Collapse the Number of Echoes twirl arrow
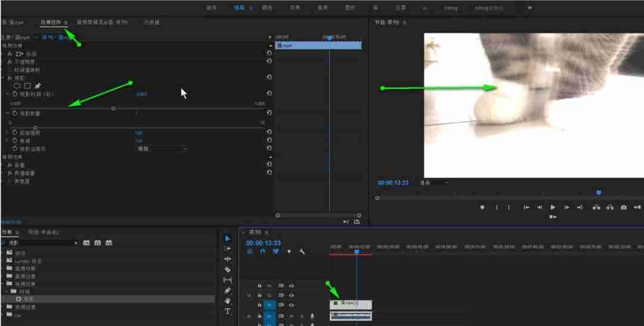The height and width of the screenshot is (326, 644). click(x=8, y=113)
